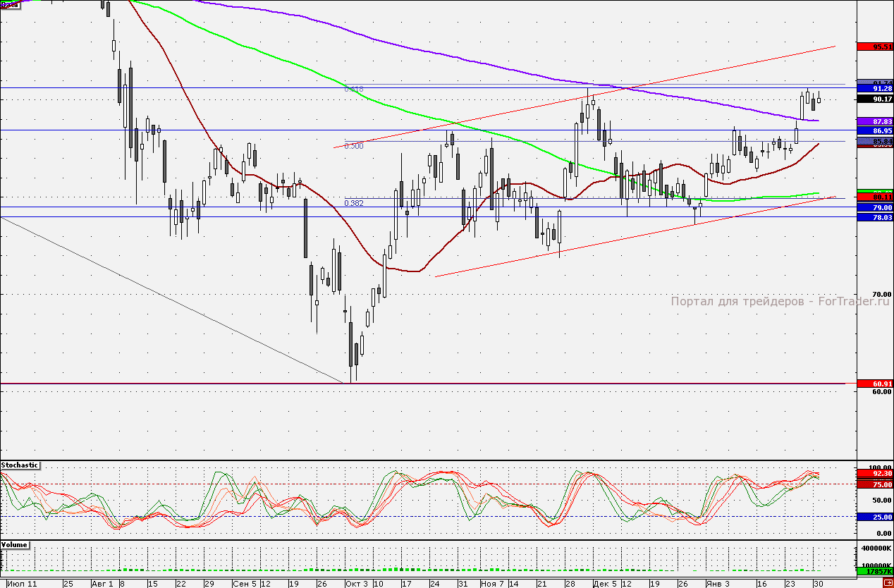Screen dimensions: 894x588
Task: Select the 91.28 blue price level tag
Action: pyautogui.click(x=874, y=89)
